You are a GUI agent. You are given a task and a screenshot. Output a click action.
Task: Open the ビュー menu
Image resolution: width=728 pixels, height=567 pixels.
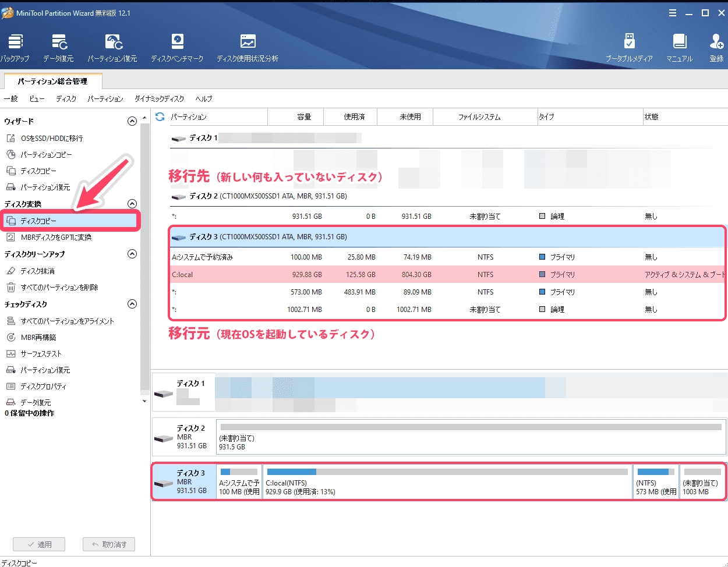point(37,99)
